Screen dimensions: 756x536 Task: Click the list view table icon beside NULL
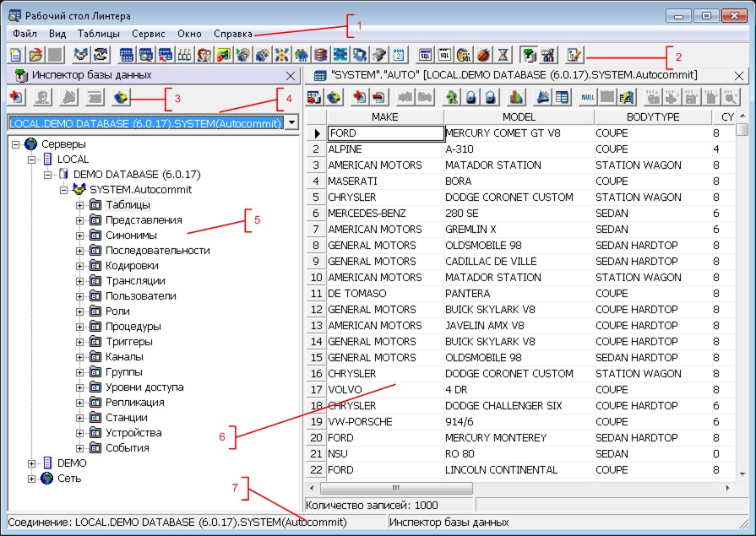click(562, 97)
